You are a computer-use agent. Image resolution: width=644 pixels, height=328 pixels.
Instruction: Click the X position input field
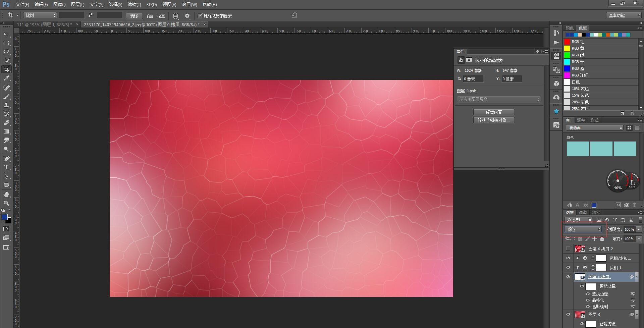click(x=473, y=79)
